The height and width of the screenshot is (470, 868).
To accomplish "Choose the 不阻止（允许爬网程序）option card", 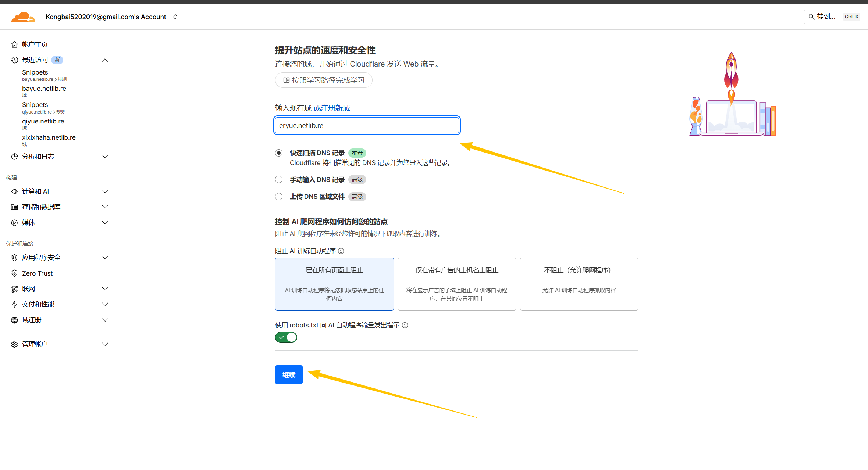I will 579,284.
